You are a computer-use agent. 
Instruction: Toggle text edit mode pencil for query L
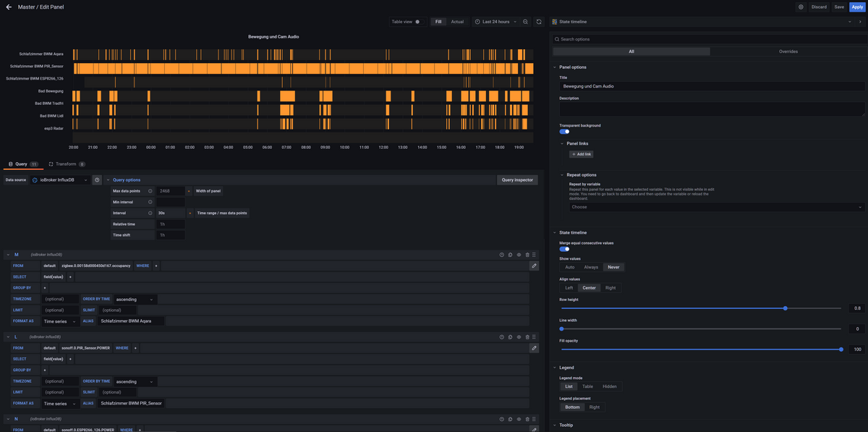(x=535, y=348)
